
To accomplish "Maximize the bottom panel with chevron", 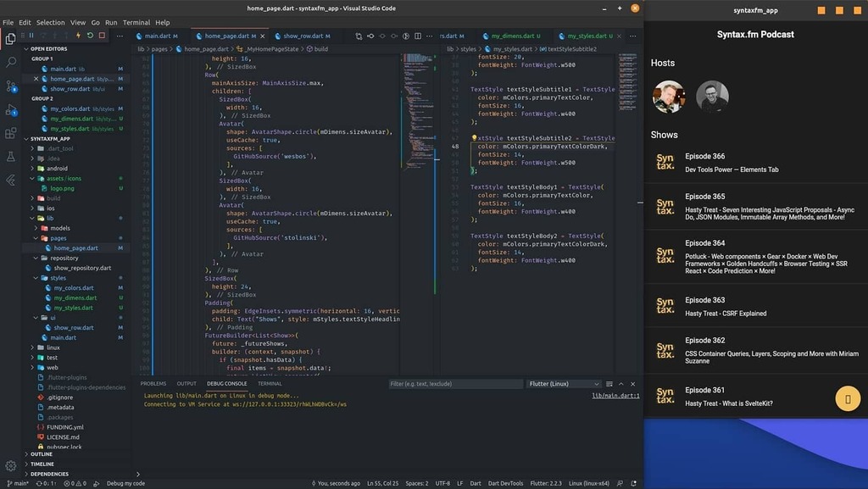I will click(621, 384).
